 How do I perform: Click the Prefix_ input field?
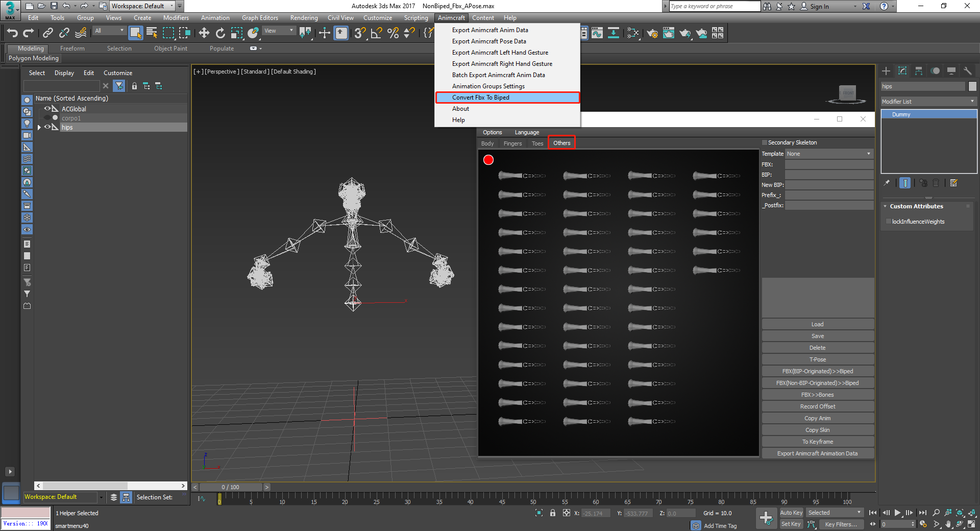point(829,195)
